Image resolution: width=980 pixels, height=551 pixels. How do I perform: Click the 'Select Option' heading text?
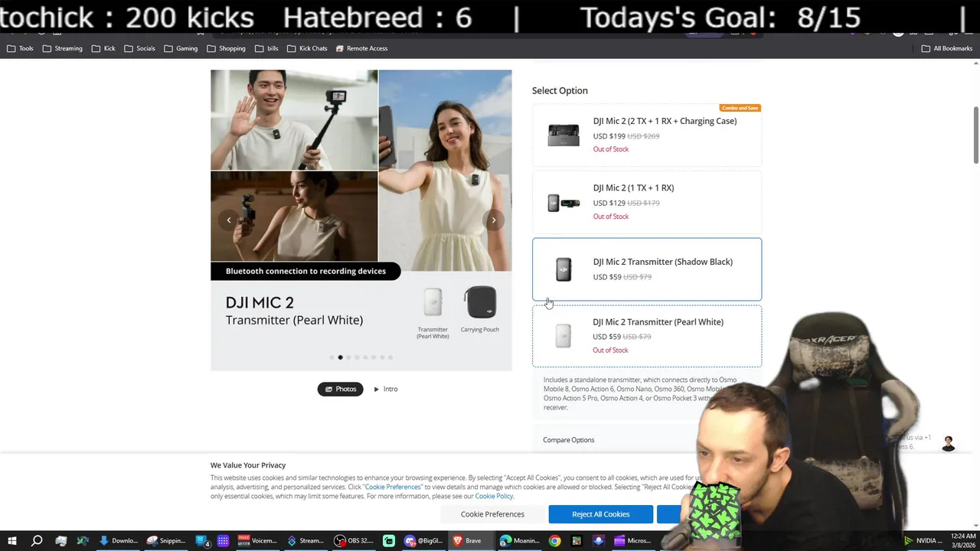(x=560, y=90)
